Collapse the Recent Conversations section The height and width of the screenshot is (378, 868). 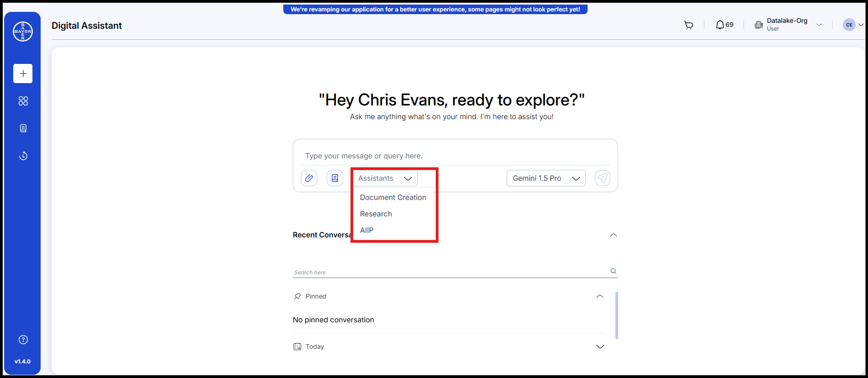coord(614,235)
